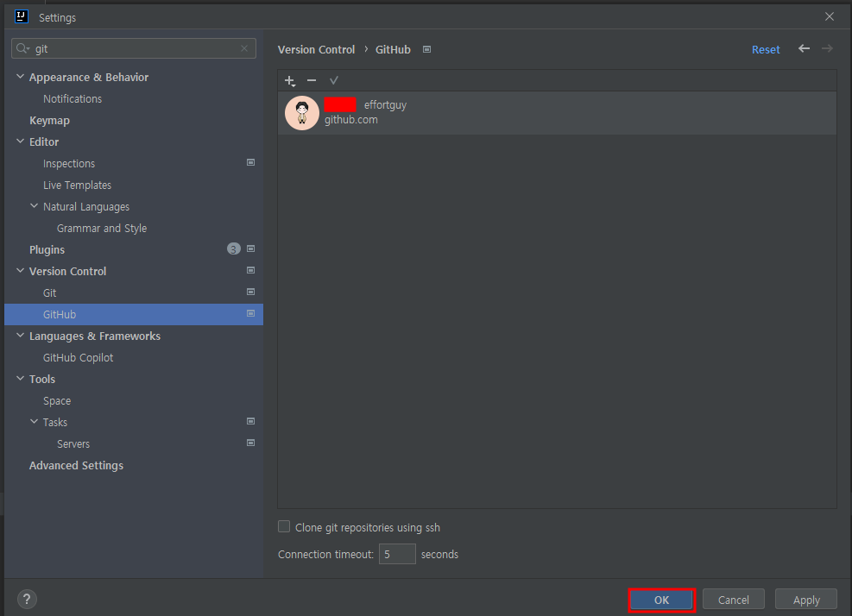Screen dimensions: 852x616
Task: Click the remove account minus icon
Action: 312,80
